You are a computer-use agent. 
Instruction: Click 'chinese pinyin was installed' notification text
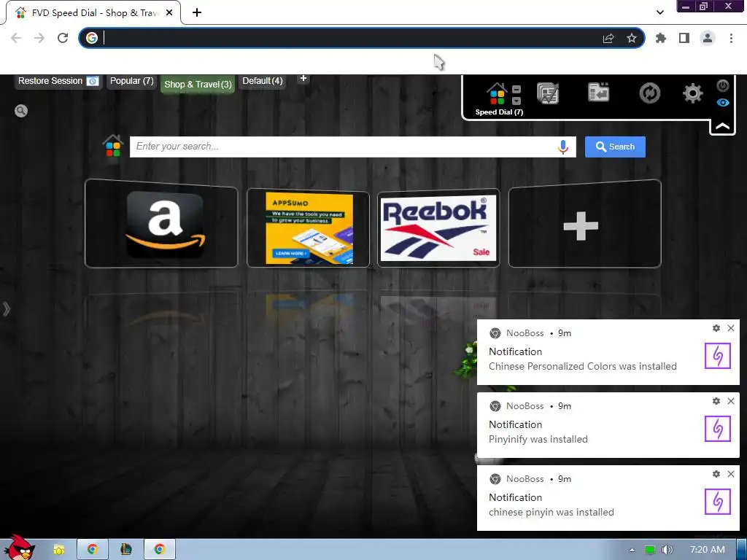coord(551,512)
